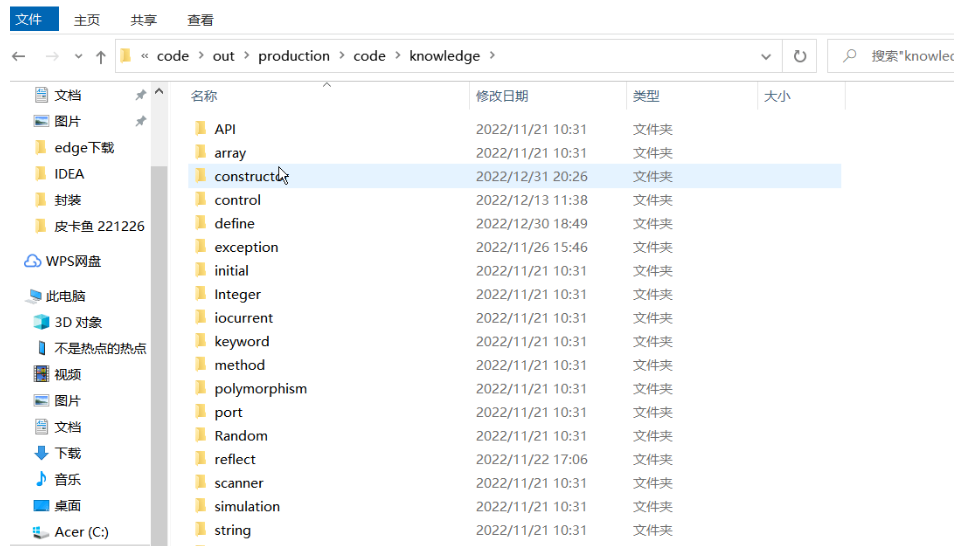
Task: Open 不是热点的热点 device in sidebar
Action: coord(99,348)
